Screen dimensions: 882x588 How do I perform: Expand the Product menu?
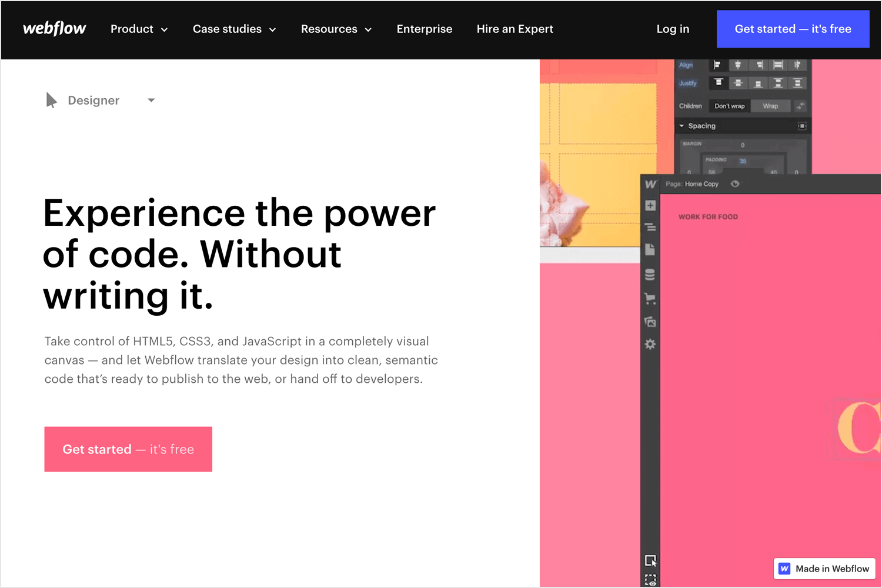pyautogui.click(x=139, y=29)
